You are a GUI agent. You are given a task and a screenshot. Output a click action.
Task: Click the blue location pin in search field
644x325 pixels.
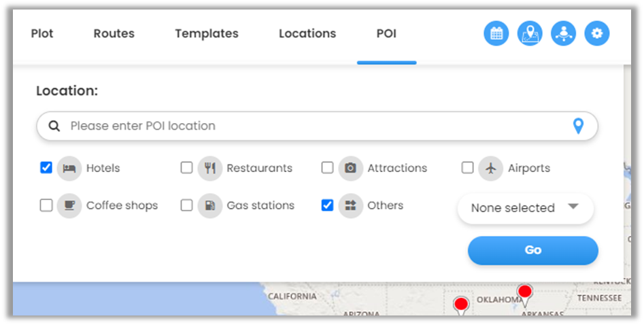[578, 126]
